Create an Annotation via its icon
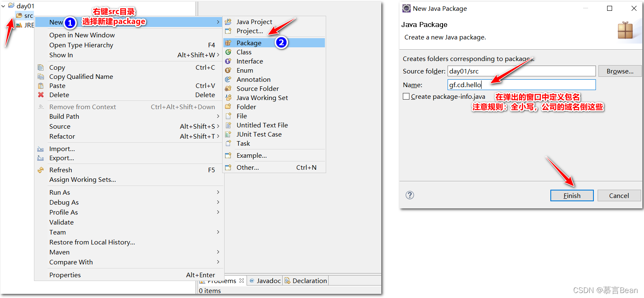 [228, 79]
